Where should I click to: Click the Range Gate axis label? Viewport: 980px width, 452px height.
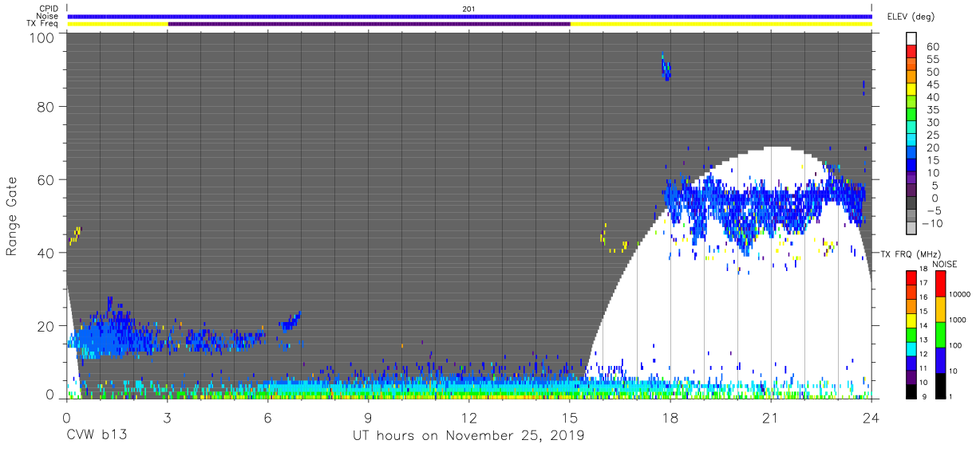point(12,217)
